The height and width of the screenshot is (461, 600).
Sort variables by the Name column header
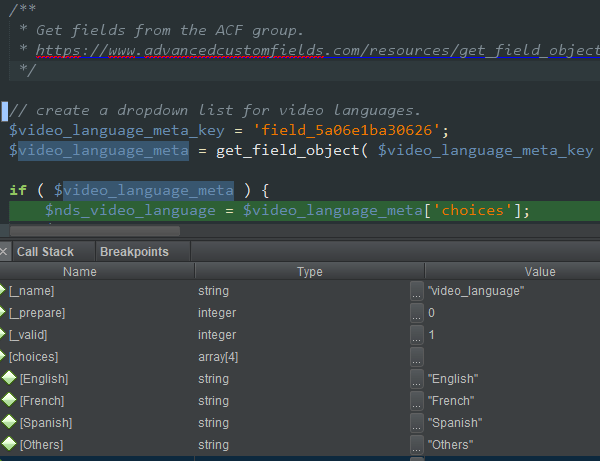tap(80, 272)
